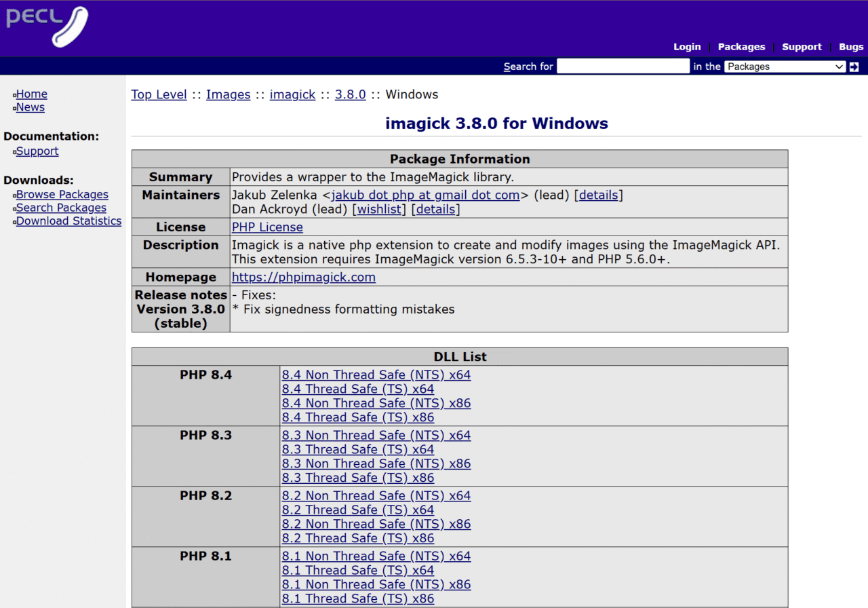Download 8.4 Non Thread Safe x64 DLL
868x608 pixels.
click(376, 375)
